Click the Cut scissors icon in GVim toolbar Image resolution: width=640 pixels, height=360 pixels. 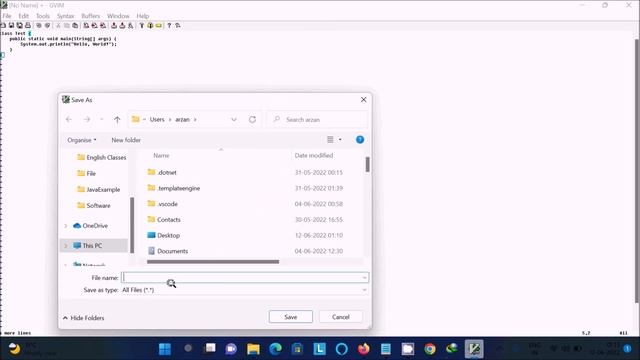pyautogui.click(x=58, y=25)
